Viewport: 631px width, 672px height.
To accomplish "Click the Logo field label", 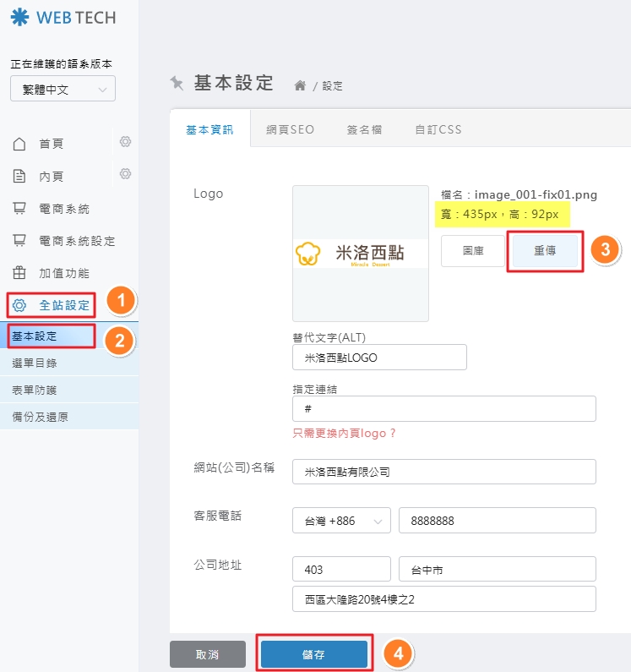I will point(208,194).
